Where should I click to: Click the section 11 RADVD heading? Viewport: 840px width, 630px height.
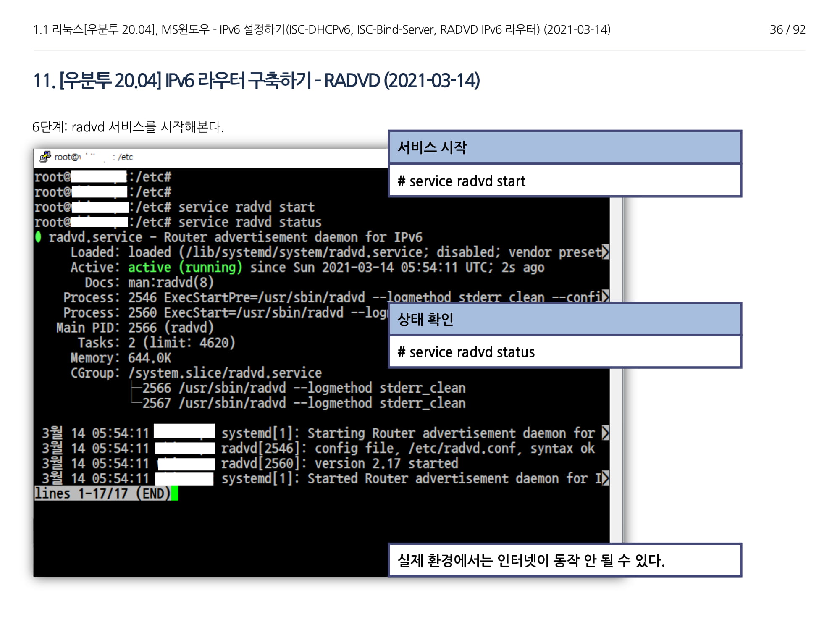(x=256, y=81)
